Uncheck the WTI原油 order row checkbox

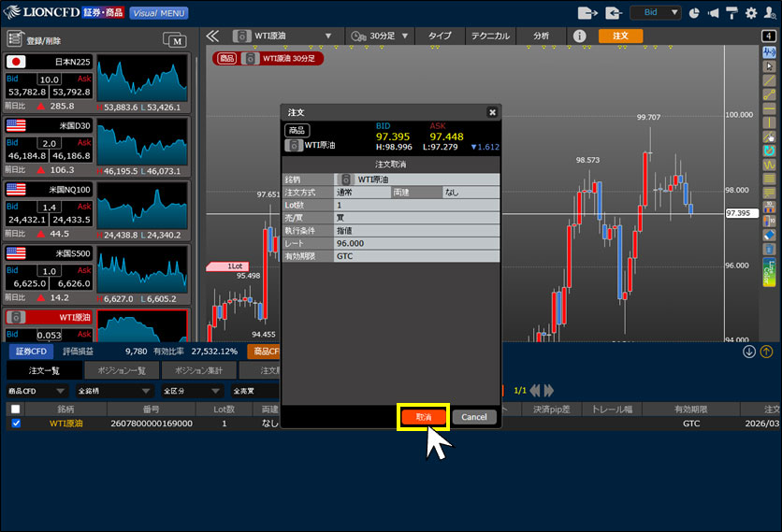(x=15, y=424)
